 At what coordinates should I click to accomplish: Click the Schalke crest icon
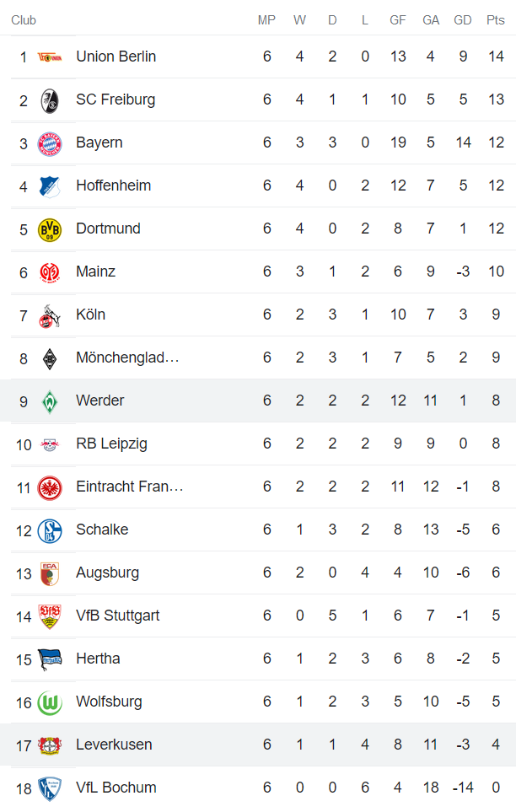click(49, 529)
